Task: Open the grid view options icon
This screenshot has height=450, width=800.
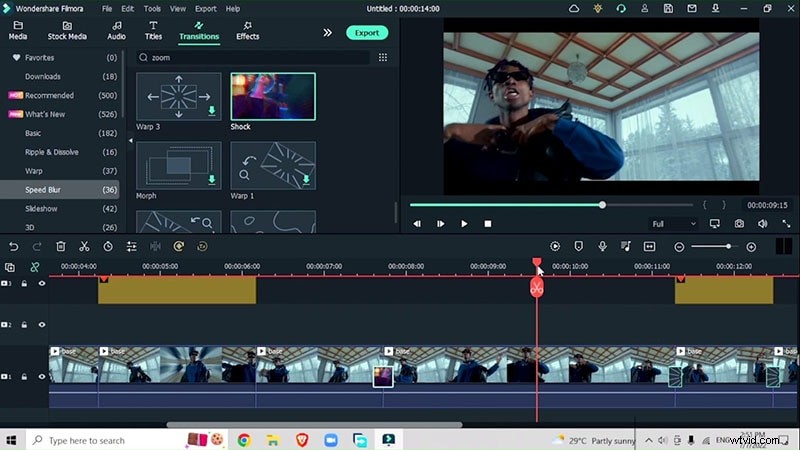Action: coord(383,58)
